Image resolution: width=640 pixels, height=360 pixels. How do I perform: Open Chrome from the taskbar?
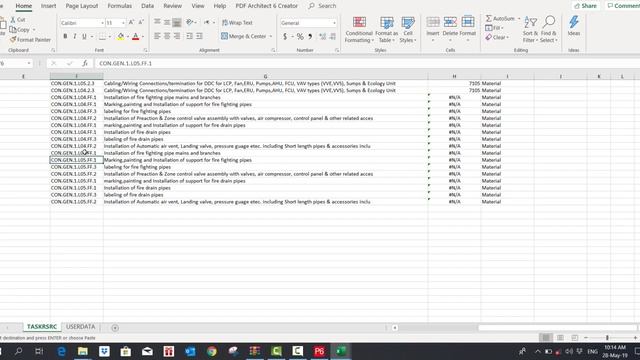[x=211, y=351]
